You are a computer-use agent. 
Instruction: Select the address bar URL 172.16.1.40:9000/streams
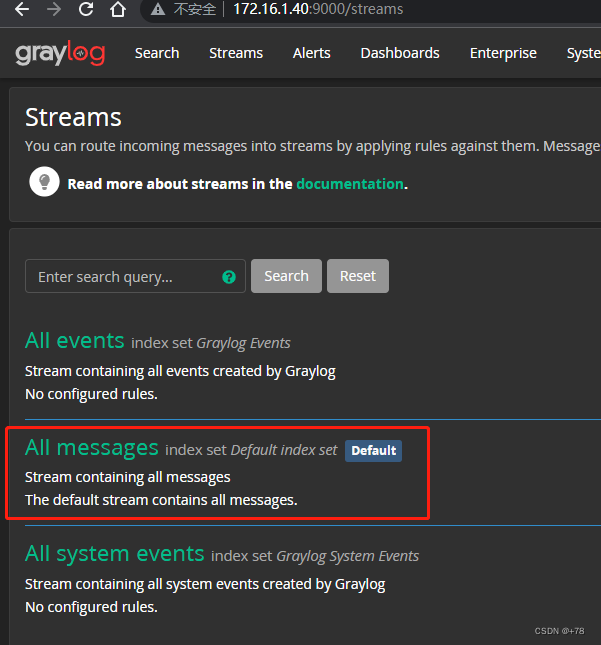(x=318, y=9)
